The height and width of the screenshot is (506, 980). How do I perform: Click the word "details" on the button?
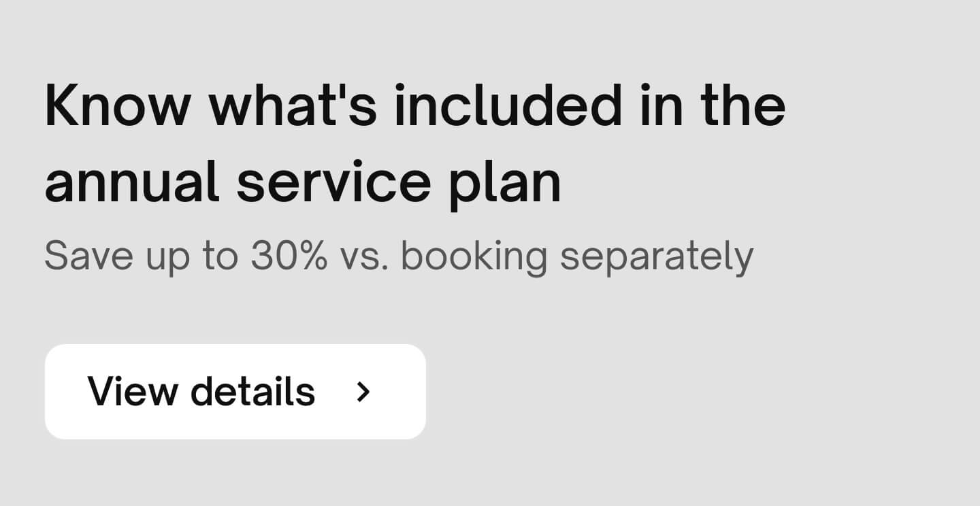point(253,392)
